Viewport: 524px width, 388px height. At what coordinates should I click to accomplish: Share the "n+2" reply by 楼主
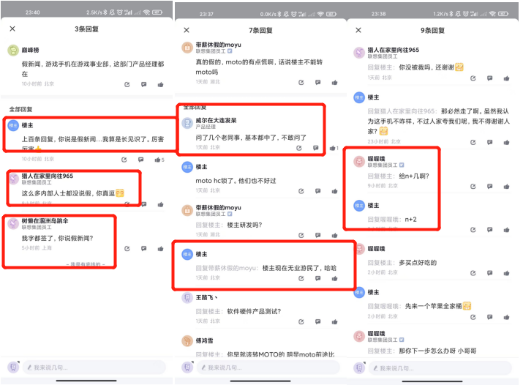[473, 230]
